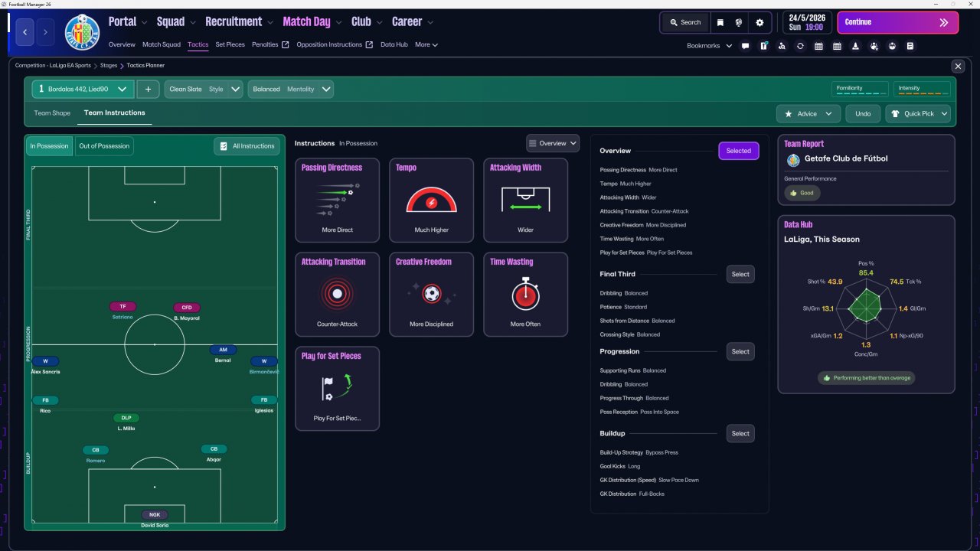Open the alert notebook bookmark icon

click(x=763, y=46)
